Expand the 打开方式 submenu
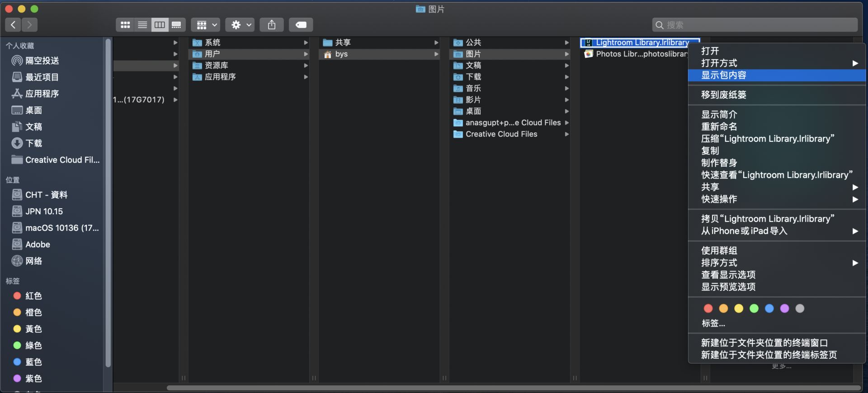 coord(777,63)
